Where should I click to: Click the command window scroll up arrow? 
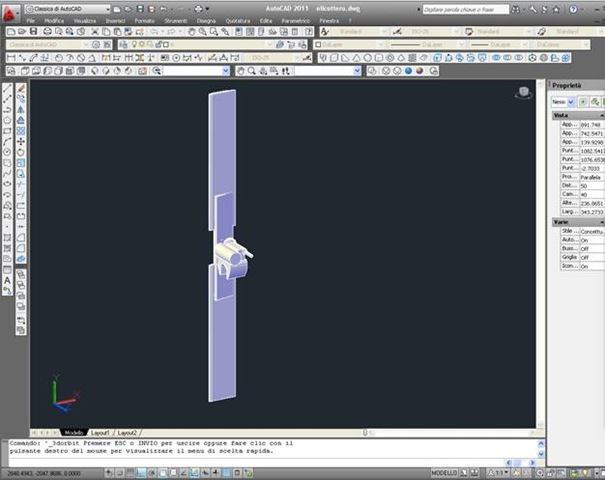point(541,443)
